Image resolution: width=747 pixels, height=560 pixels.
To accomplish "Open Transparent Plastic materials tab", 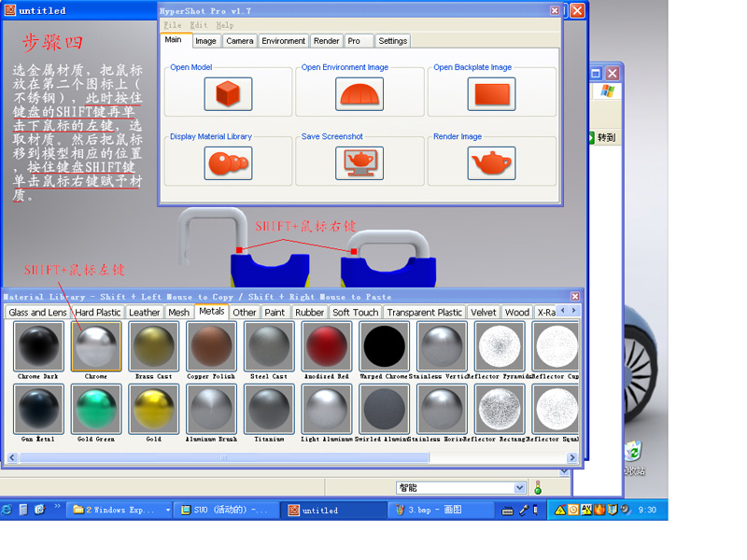I will [x=425, y=313].
